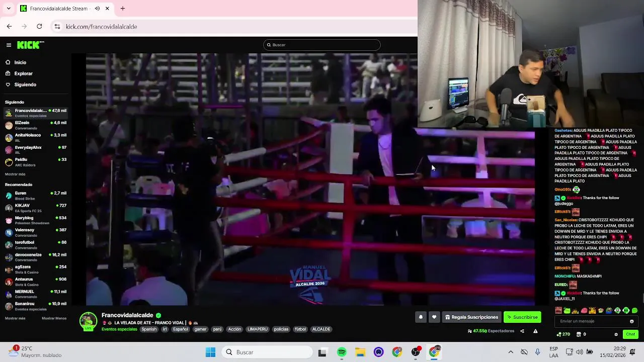Open the channel shop icon showing 0
The image size is (644, 362).
pos(581,334)
